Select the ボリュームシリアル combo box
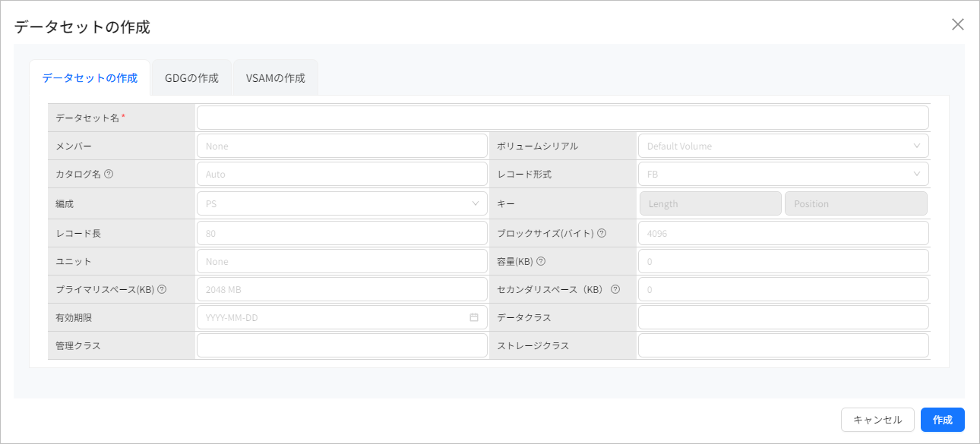 [x=782, y=145]
